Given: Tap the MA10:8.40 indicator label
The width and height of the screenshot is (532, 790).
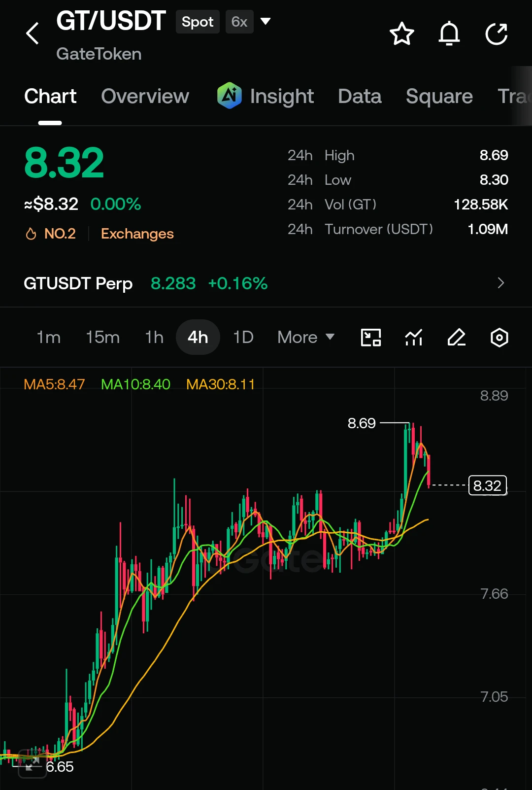Looking at the screenshot, I should [x=135, y=384].
